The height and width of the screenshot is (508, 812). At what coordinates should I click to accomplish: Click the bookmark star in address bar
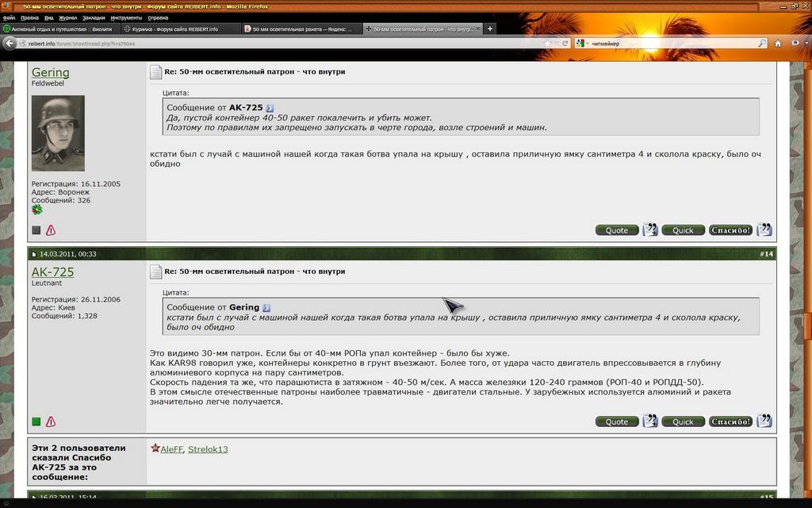(549, 44)
